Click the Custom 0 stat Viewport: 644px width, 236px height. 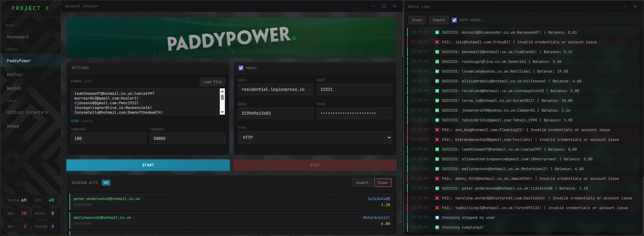[x=45, y=227]
